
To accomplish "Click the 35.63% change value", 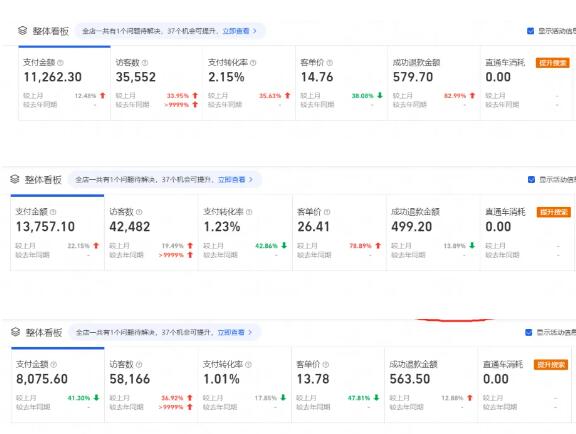I will tap(270, 96).
